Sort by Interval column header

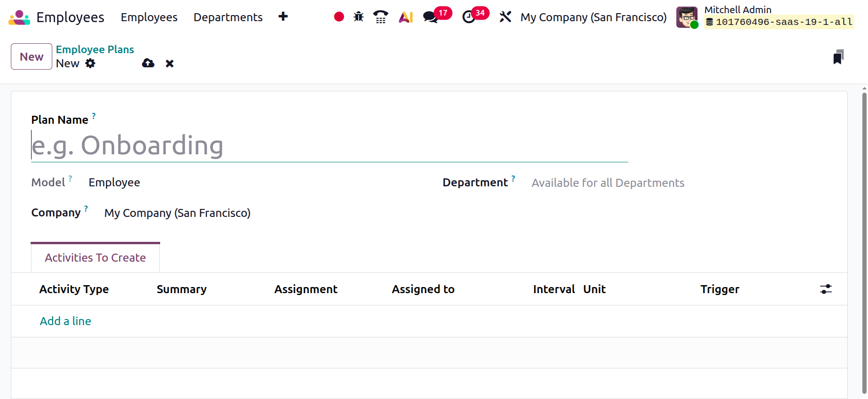[x=554, y=289]
